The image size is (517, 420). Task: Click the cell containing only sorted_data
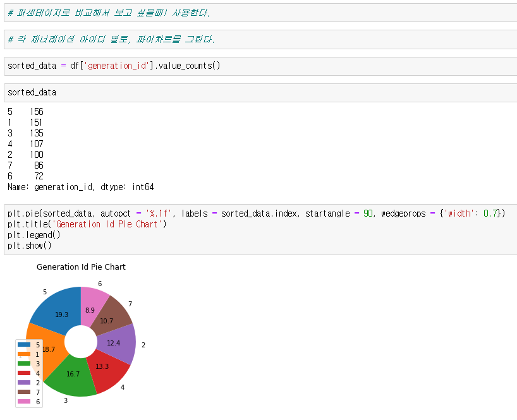click(260, 93)
